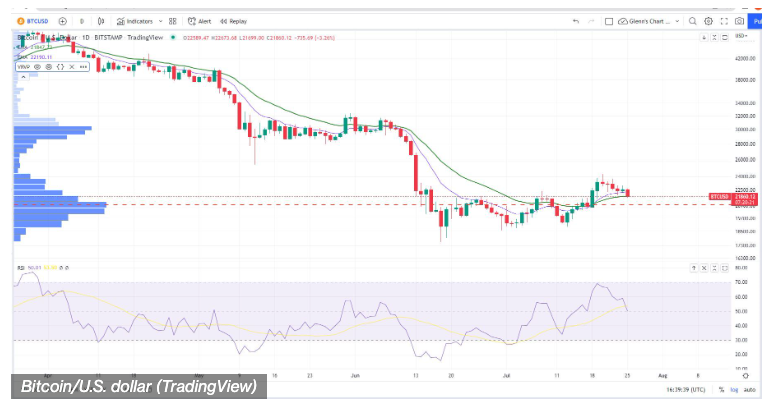Take a chart snapshot with camera icon

click(x=739, y=21)
